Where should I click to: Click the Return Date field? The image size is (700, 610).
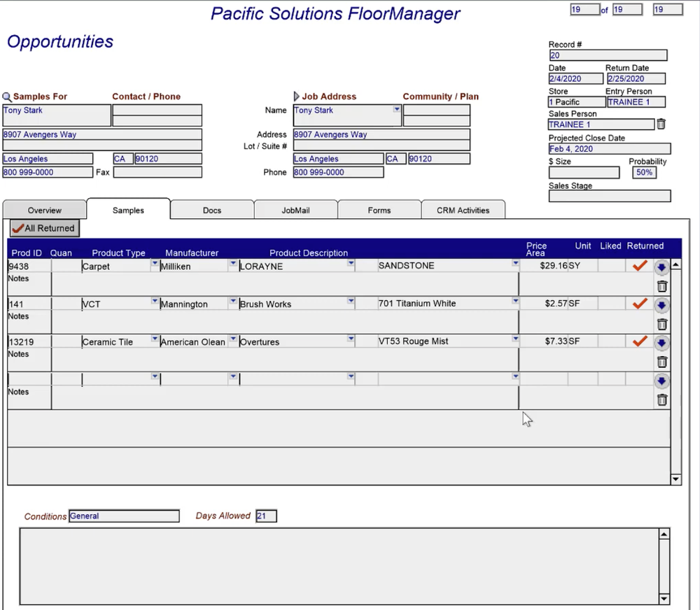[636, 78]
